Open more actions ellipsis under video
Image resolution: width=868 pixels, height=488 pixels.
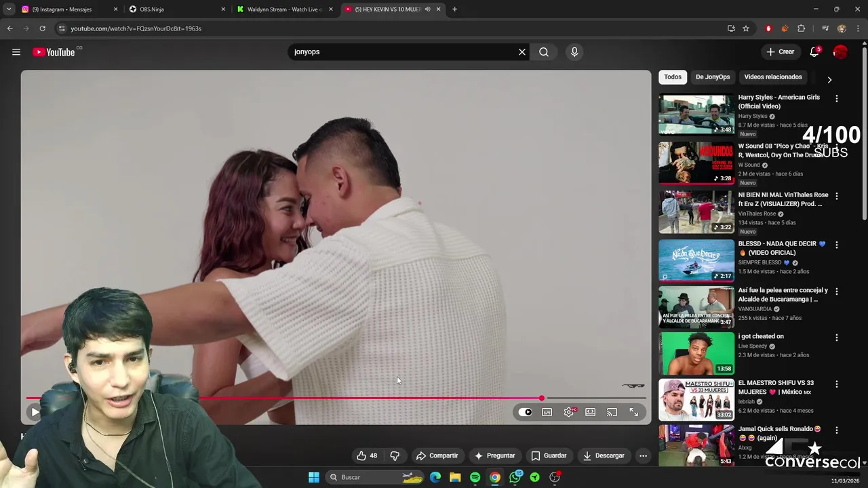coord(643,455)
